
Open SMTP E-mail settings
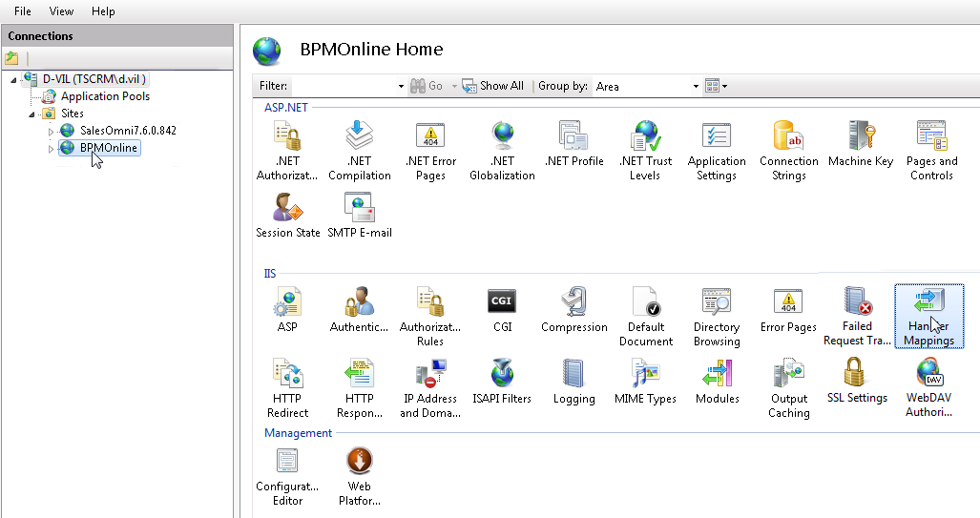coord(360,215)
